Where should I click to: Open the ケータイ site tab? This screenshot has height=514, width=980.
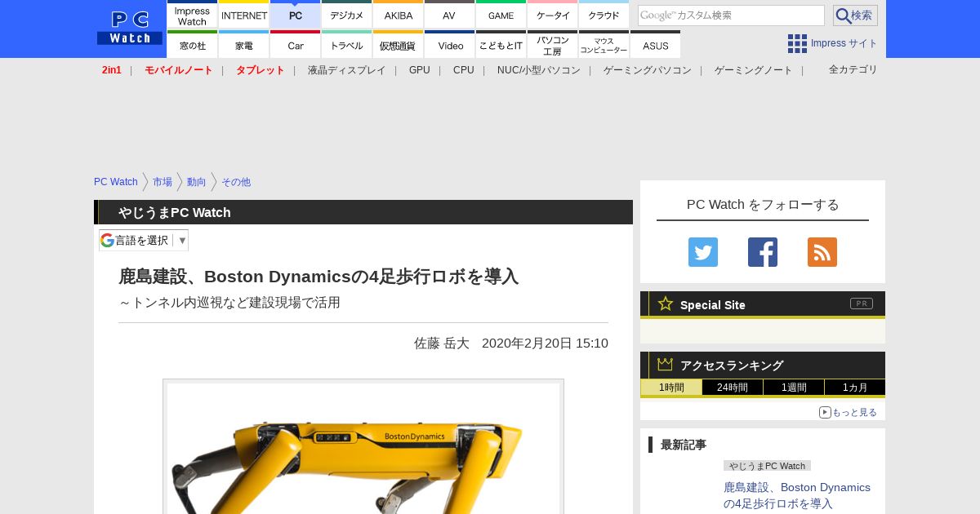(x=553, y=16)
